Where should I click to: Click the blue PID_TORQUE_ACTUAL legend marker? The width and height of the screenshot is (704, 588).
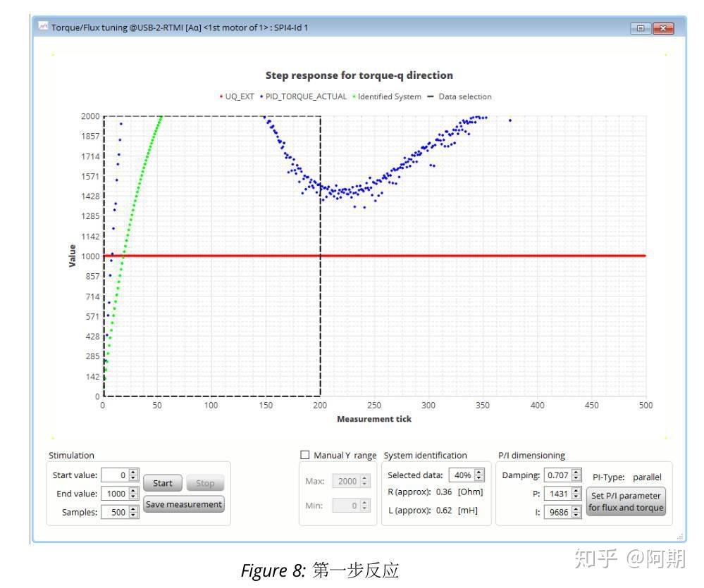point(261,96)
